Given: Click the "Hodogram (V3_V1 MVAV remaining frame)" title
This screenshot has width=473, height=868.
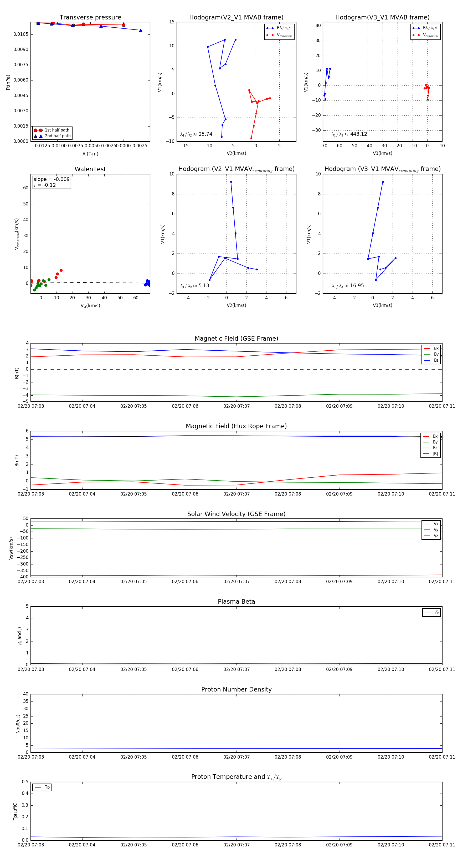Looking at the screenshot, I should click(x=382, y=169).
